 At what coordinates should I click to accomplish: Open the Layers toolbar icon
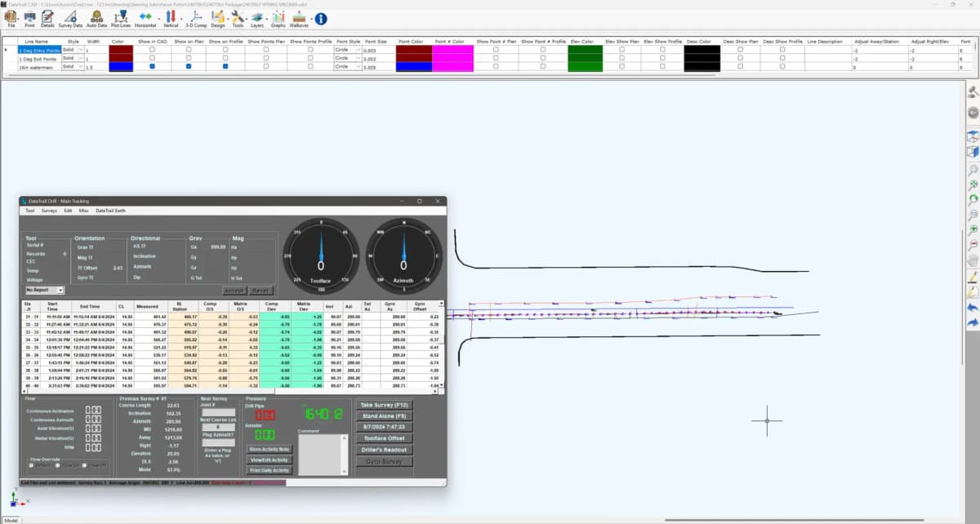point(257,18)
